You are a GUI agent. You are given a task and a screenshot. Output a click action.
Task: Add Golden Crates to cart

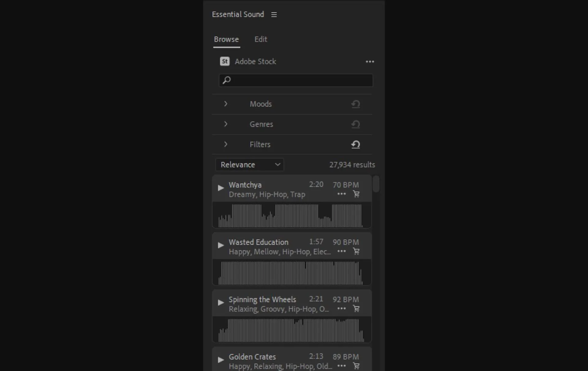point(356,366)
